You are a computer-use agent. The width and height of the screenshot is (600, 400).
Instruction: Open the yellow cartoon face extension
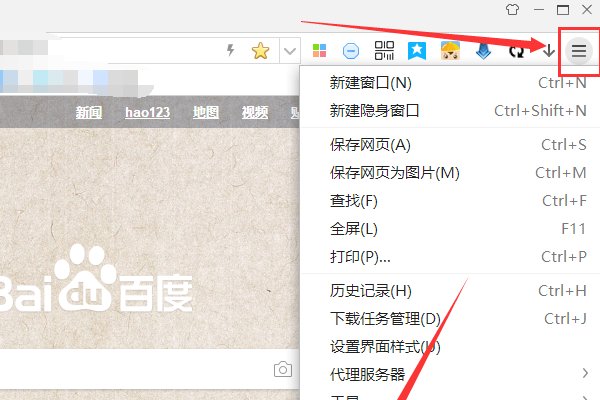click(x=450, y=51)
